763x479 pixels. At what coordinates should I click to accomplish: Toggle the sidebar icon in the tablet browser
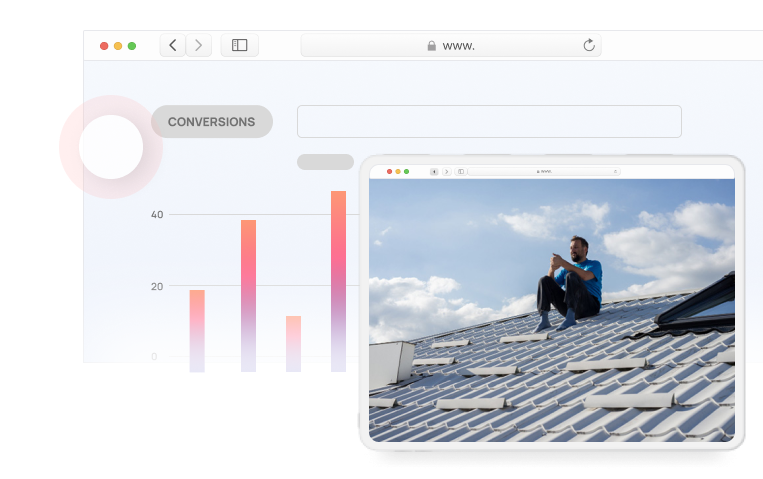461,172
